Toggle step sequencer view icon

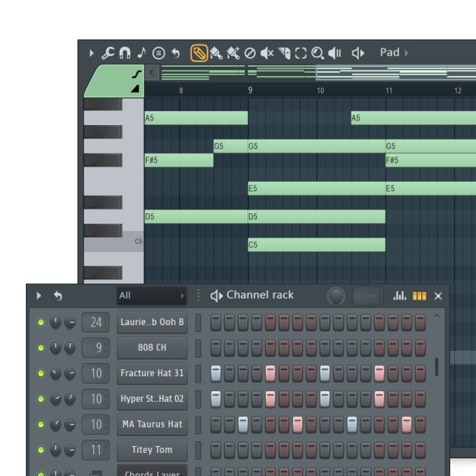pos(420,296)
